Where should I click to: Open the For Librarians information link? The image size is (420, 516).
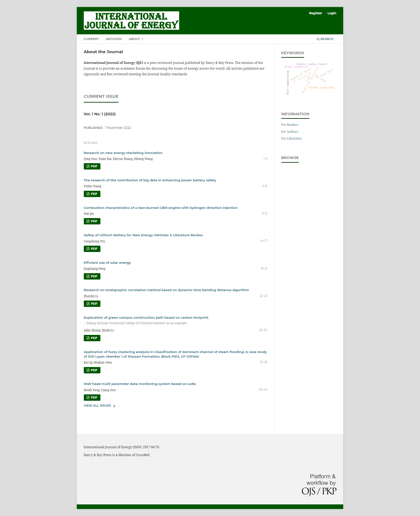pos(291,138)
